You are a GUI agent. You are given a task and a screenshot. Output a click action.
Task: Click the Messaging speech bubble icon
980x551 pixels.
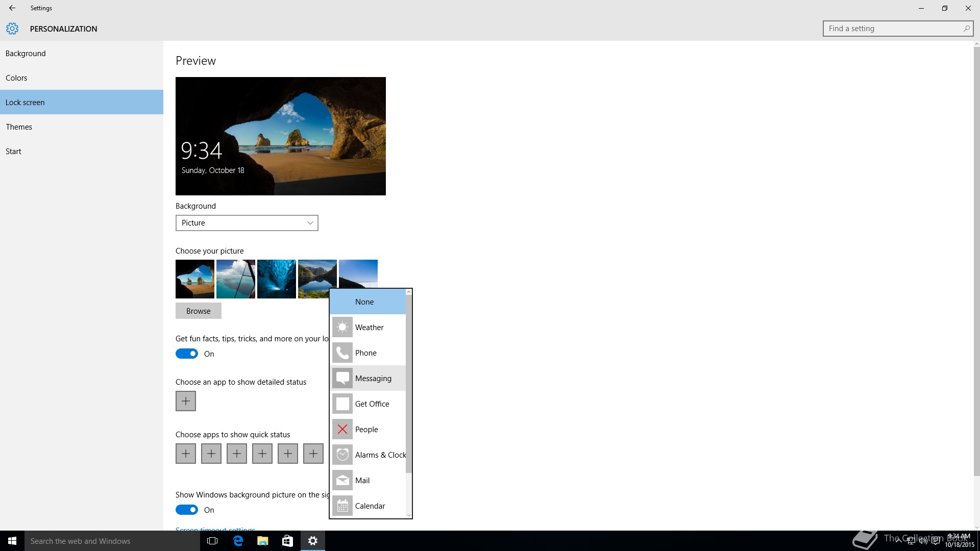pyautogui.click(x=342, y=378)
